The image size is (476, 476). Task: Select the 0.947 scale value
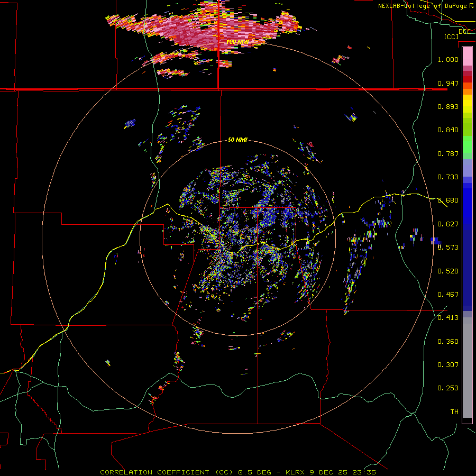click(448, 83)
